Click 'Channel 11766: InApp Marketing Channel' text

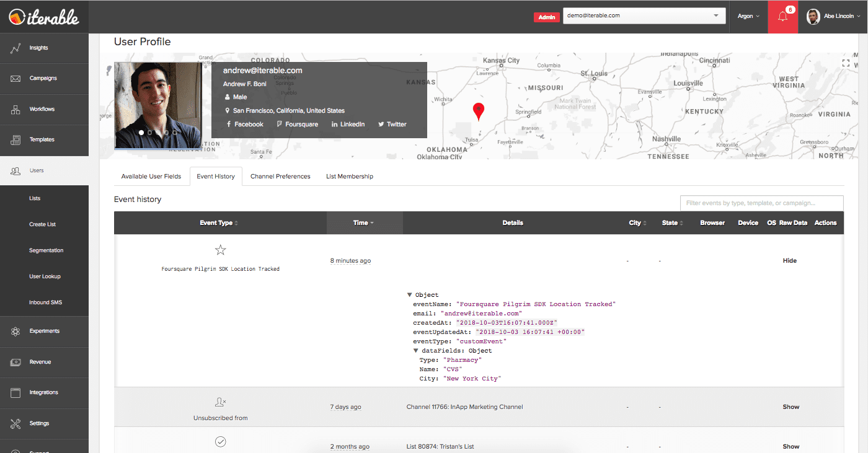click(x=464, y=407)
